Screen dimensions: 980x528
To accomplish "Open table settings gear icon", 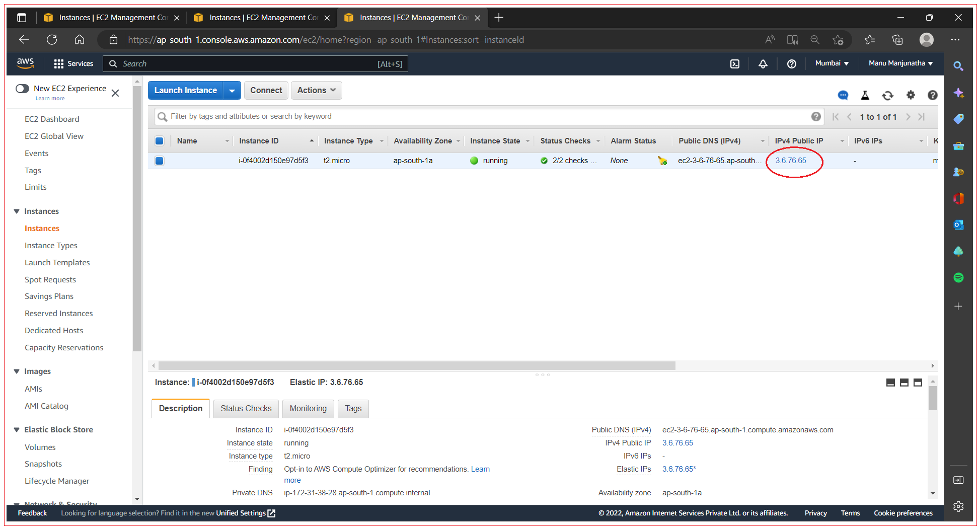I will (x=911, y=95).
